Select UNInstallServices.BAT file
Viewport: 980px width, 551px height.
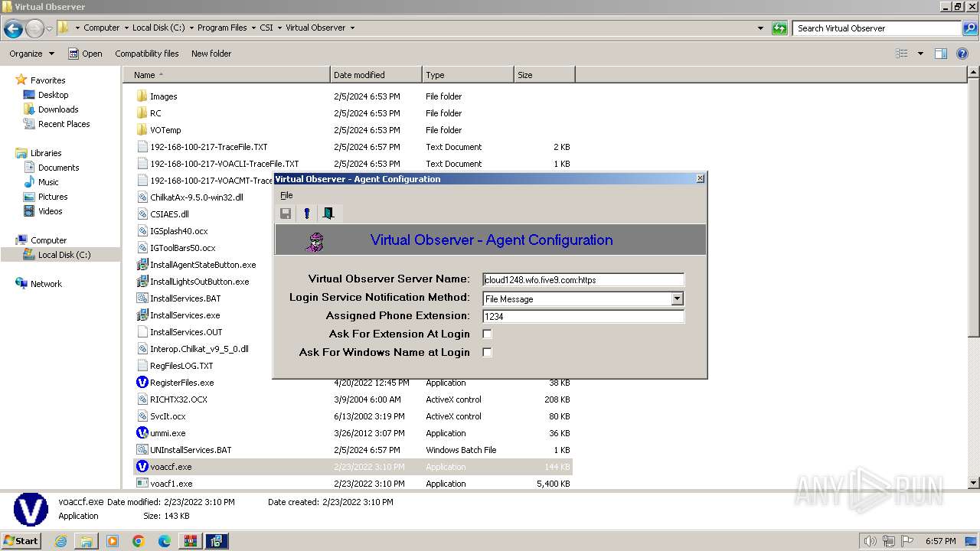(x=191, y=450)
